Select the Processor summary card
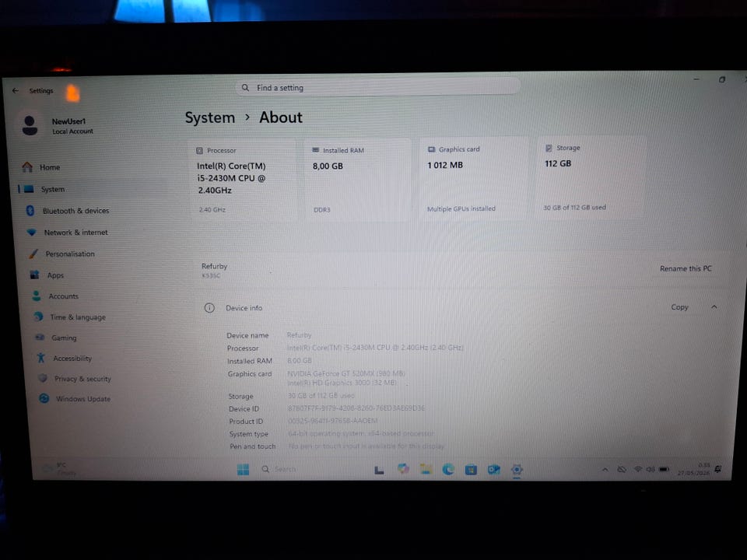 click(243, 180)
